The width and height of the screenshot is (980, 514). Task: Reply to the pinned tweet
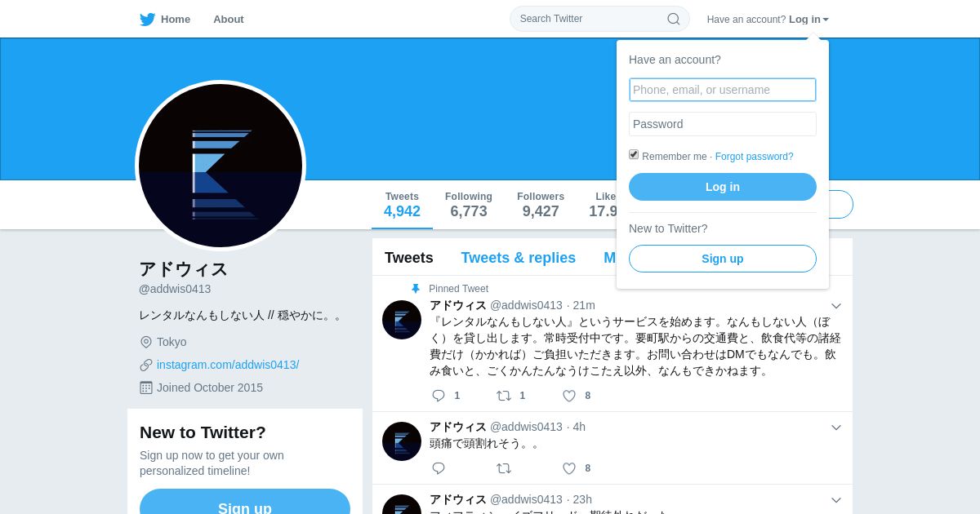point(439,396)
